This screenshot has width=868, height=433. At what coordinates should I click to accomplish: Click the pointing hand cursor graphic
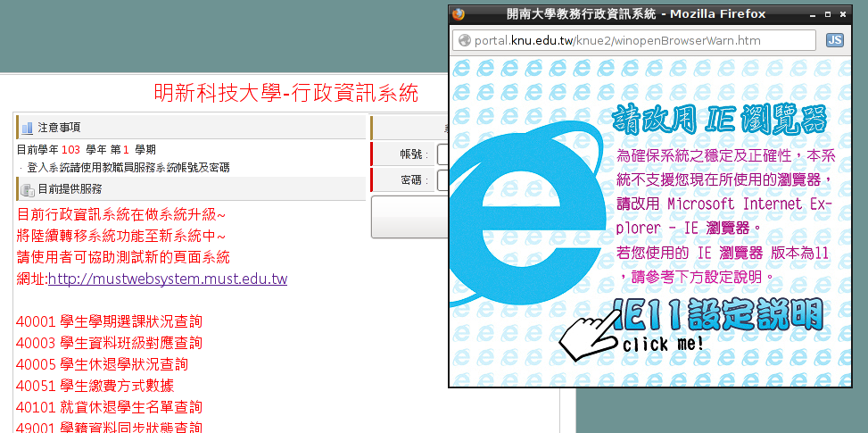[591, 335]
